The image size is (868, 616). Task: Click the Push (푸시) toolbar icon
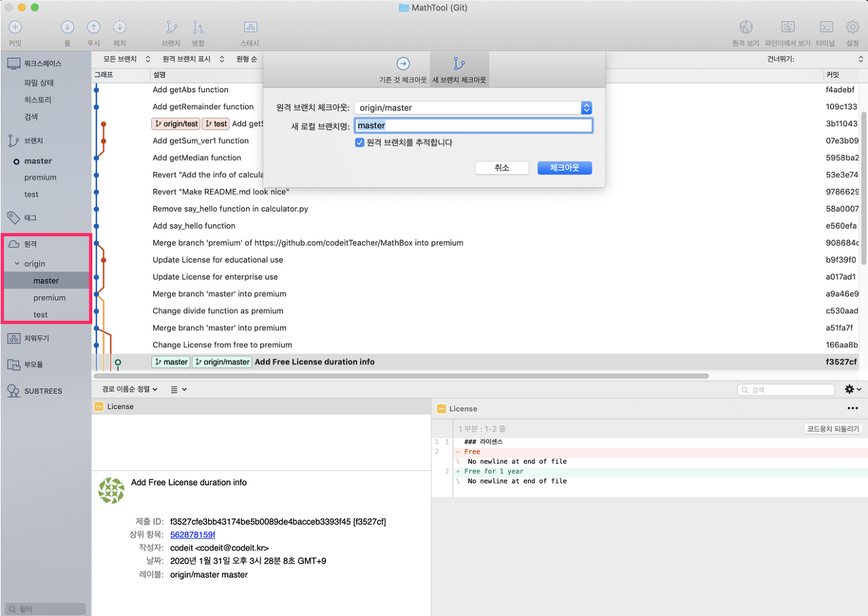[x=94, y=27]
